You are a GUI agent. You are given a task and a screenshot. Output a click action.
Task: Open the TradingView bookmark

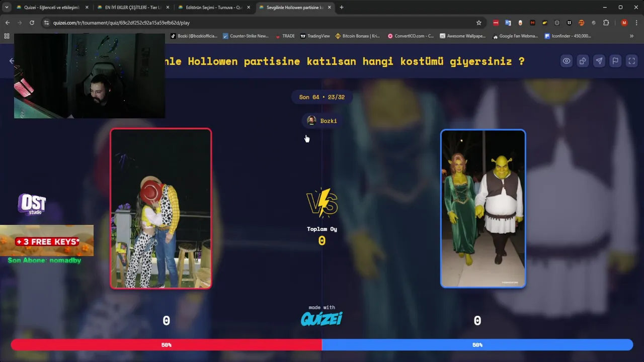click(315, 36)
